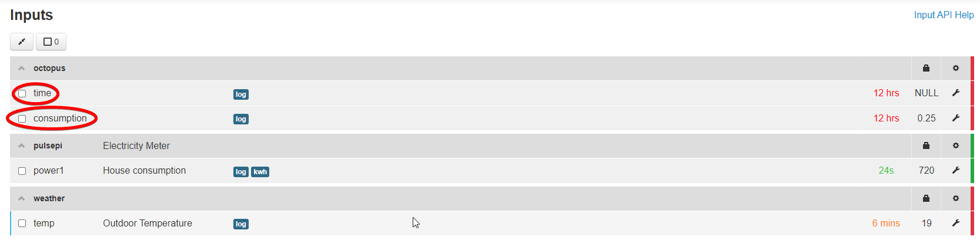
Task: Click the lock icon for pulsepi device
Action: click(926, 146)
